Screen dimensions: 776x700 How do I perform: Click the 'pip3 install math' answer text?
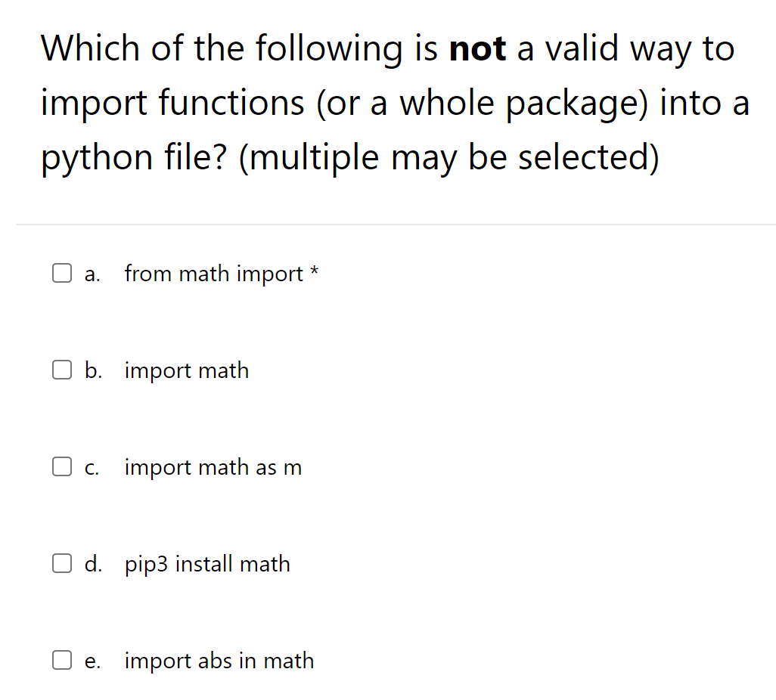(x=207, y=564)
